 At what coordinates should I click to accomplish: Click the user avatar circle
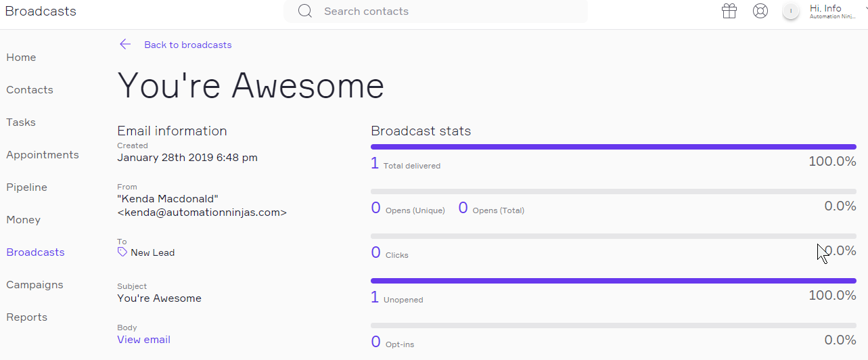click(790, 12)
